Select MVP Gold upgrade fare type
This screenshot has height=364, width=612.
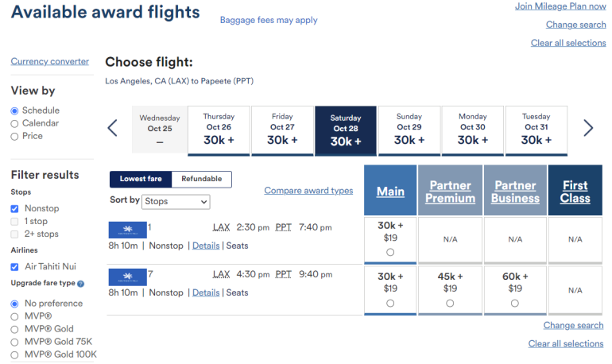pyautogui.click(x=15, y=329)
